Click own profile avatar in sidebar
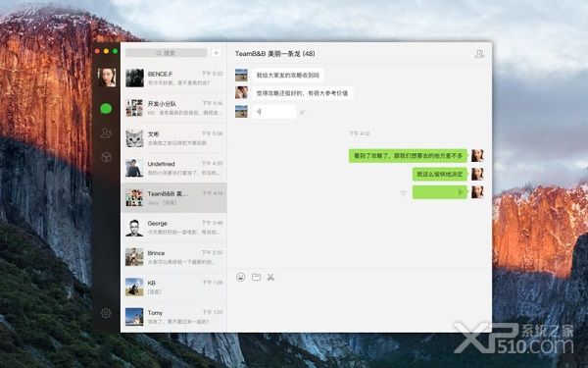This screenshot has height=368, width=588. click(x=107, y=78)
